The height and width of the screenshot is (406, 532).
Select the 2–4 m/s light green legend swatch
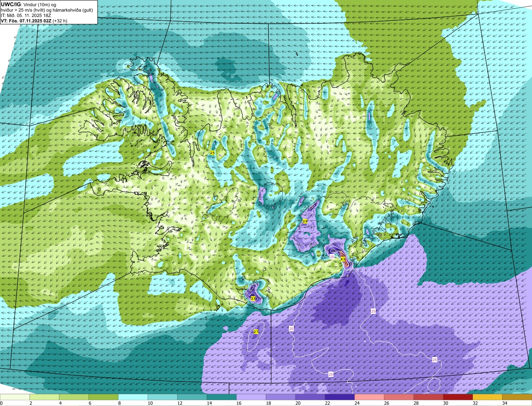point(44,397)
